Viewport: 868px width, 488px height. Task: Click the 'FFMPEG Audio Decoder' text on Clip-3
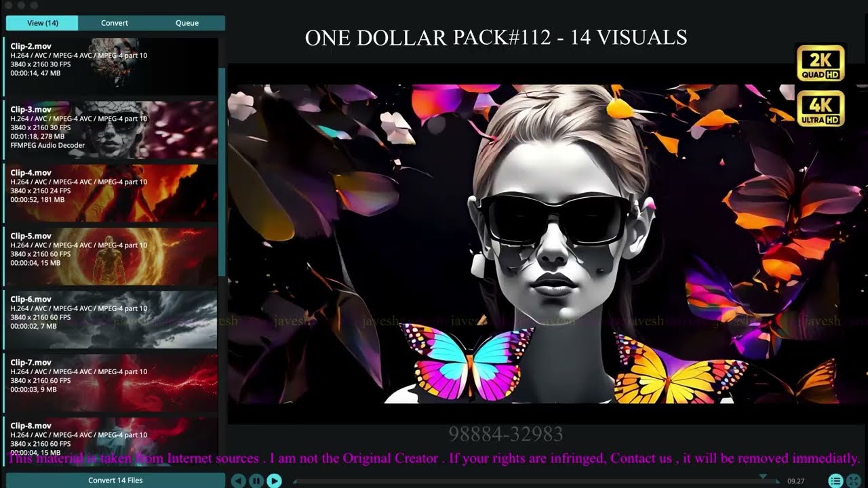point(47,145)
